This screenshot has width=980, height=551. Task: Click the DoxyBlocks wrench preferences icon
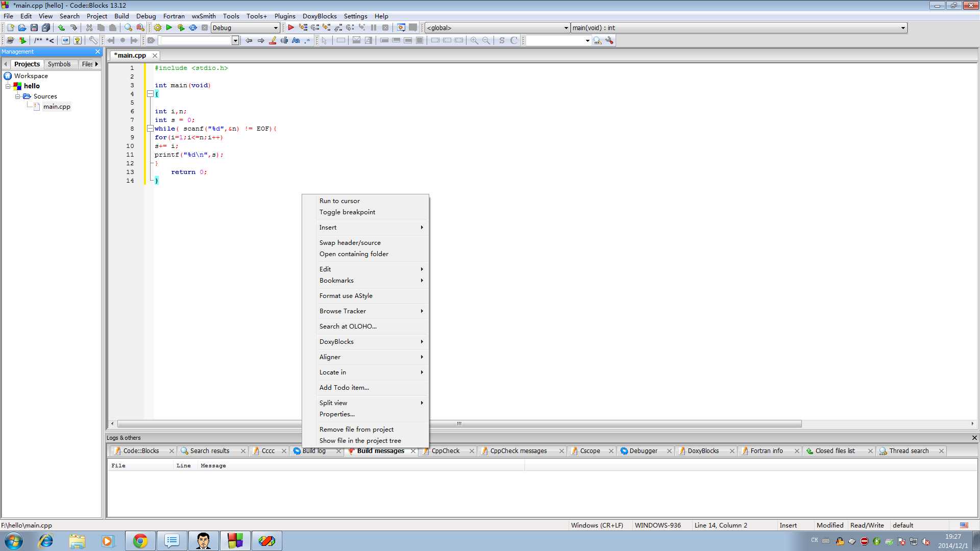(93, 40)
